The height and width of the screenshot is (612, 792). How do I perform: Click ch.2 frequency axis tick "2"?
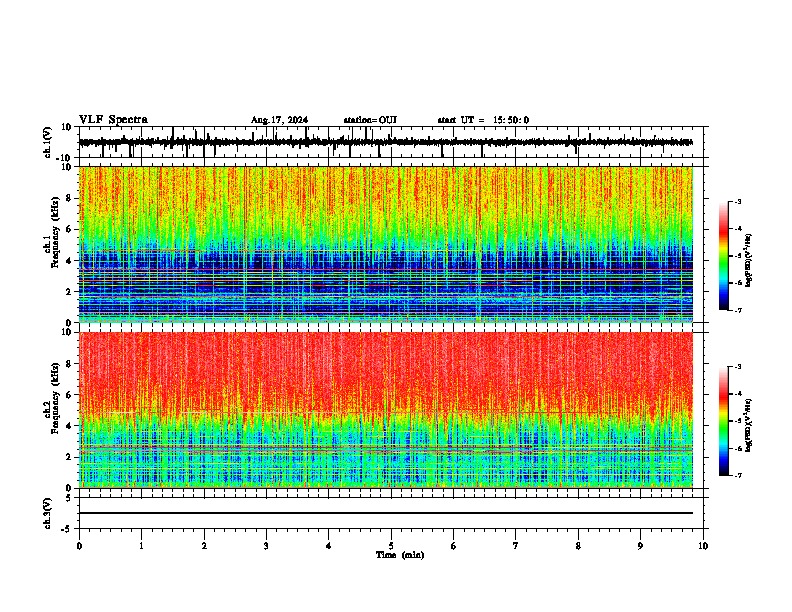pos(70,457)
